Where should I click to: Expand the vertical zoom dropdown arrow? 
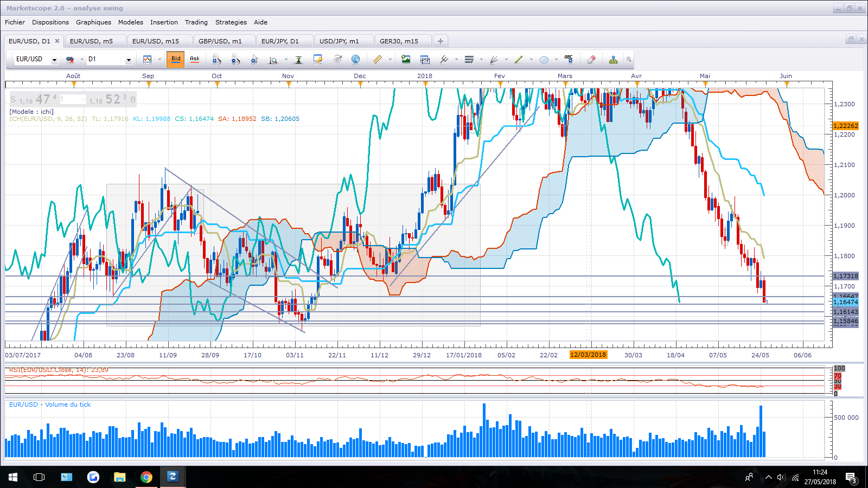click(x=286, y=60)
